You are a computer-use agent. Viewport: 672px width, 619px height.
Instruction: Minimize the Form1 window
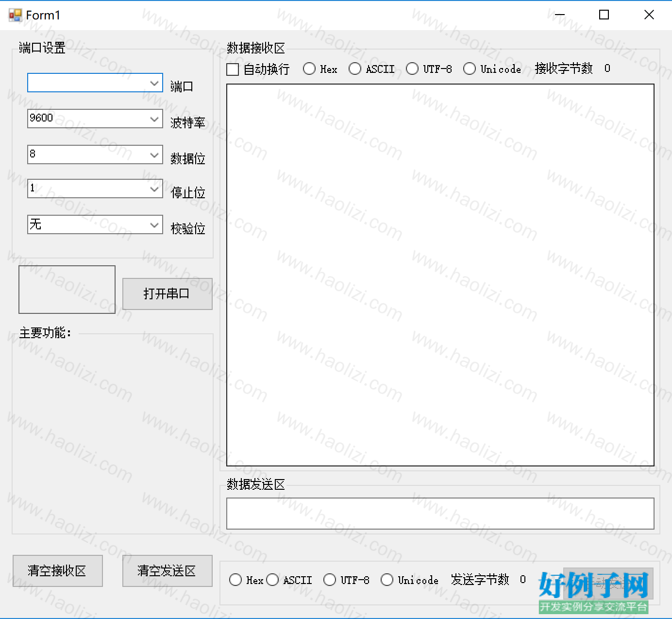point(560,15)
